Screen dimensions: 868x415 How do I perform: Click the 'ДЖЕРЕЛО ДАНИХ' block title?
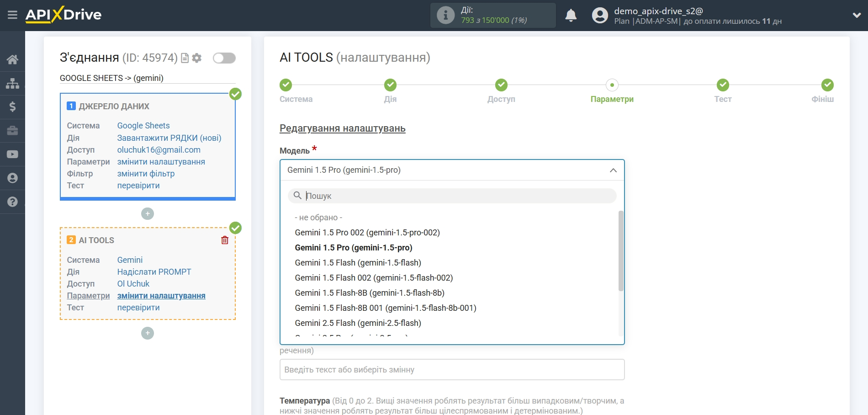tap(114, 106)
